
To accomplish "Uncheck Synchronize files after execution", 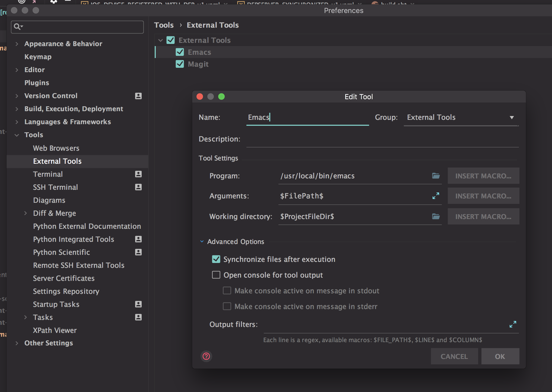I will tap(216, 259).
